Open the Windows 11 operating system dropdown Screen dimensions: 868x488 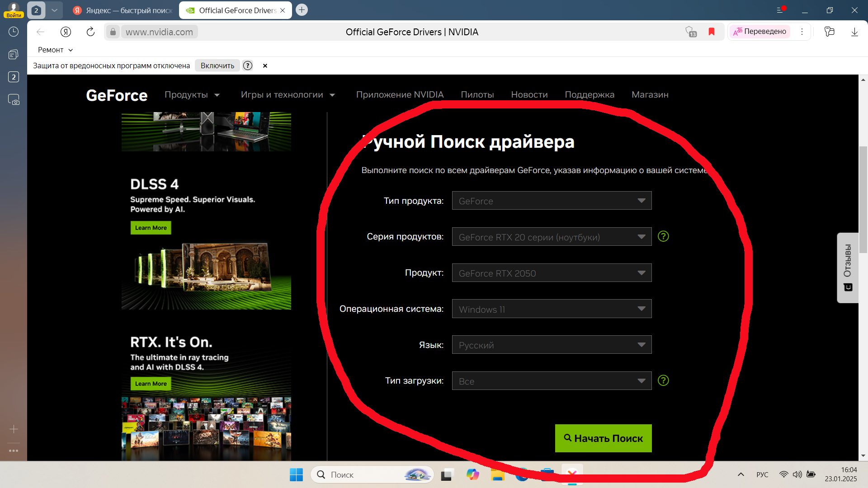(x=552, y=309)
